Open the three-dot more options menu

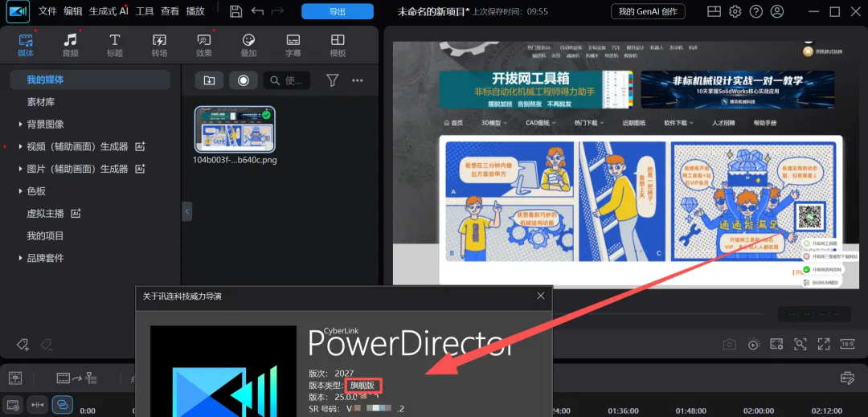[358, 80]
